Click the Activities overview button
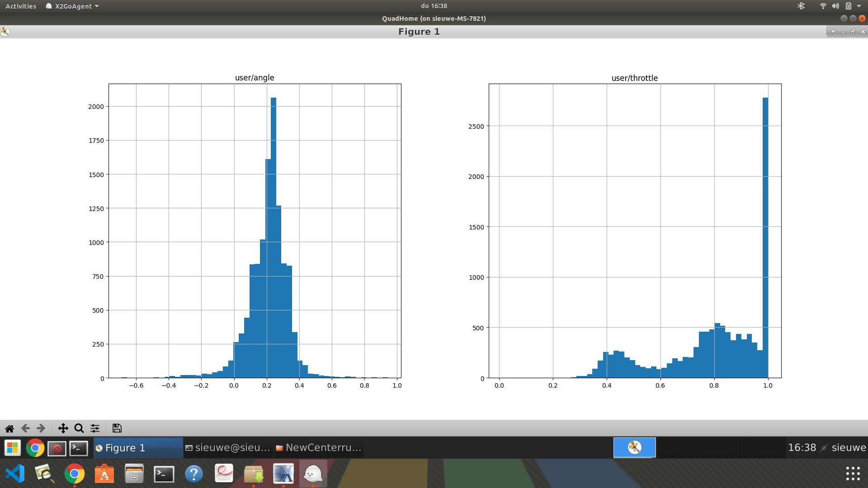Image resolution: width=868 pixels, height=488 pixels. coord(21,6)
